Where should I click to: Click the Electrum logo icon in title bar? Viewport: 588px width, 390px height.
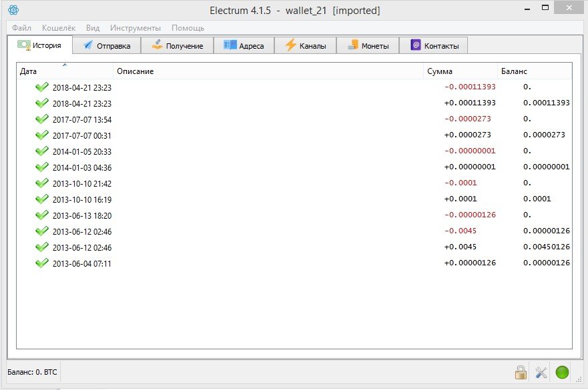pyautogui.click(x=13, y=10)
